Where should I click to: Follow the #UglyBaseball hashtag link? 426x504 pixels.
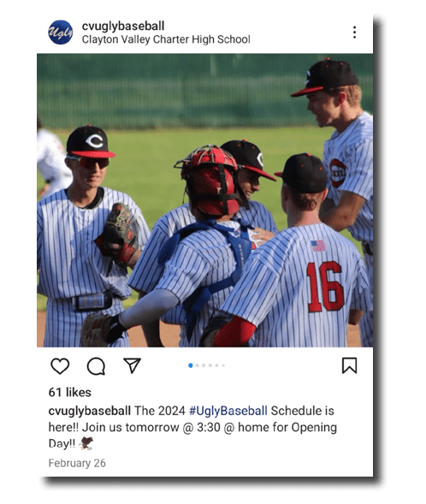click(228, 411)
